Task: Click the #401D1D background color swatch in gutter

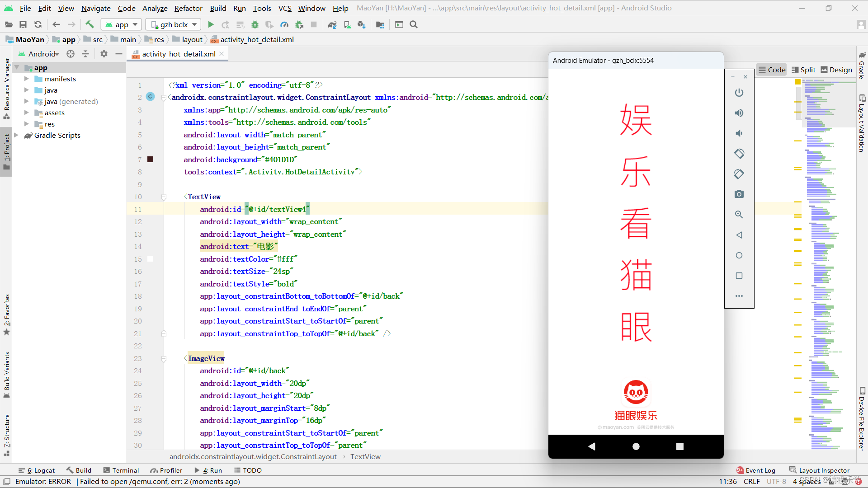Action: (x=151, y=160)
